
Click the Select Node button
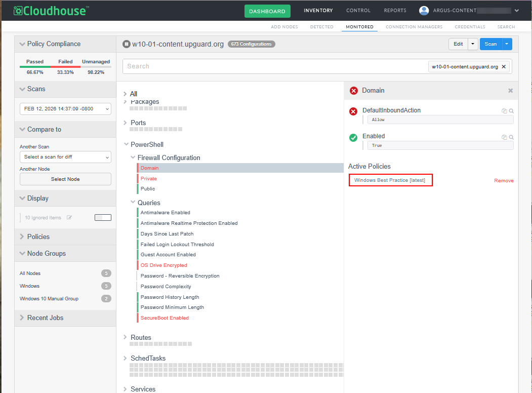tap(65, 179)
